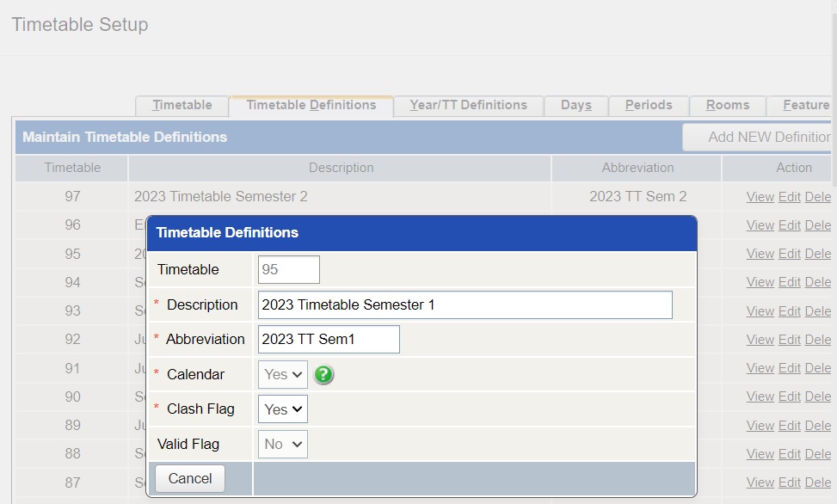Switch to the Periods tab
Screen dimensions: 837x504
click(648, 105)
